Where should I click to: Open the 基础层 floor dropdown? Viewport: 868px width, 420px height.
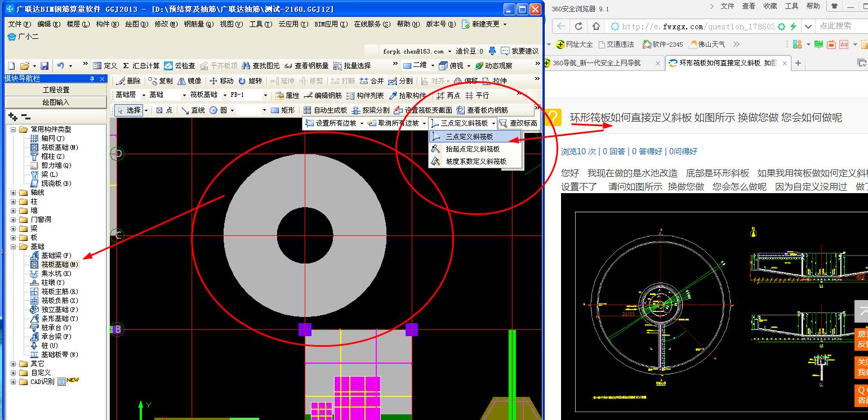(x=144, y=96)
